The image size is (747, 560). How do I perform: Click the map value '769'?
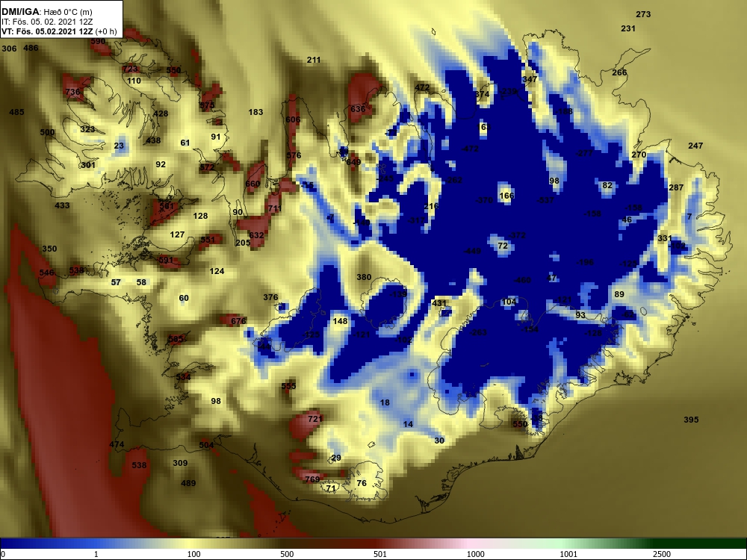(312, 479)
